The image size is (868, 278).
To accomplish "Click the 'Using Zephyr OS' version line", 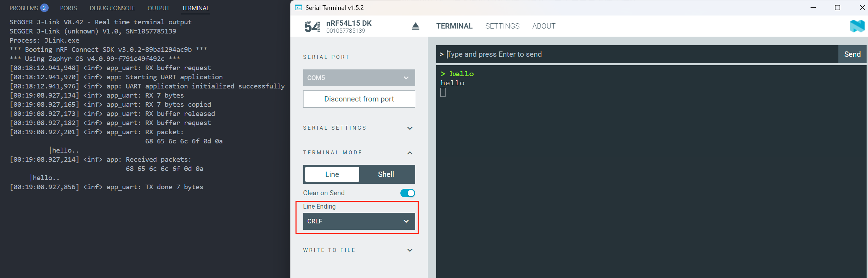I will click(x=95, y=59).
